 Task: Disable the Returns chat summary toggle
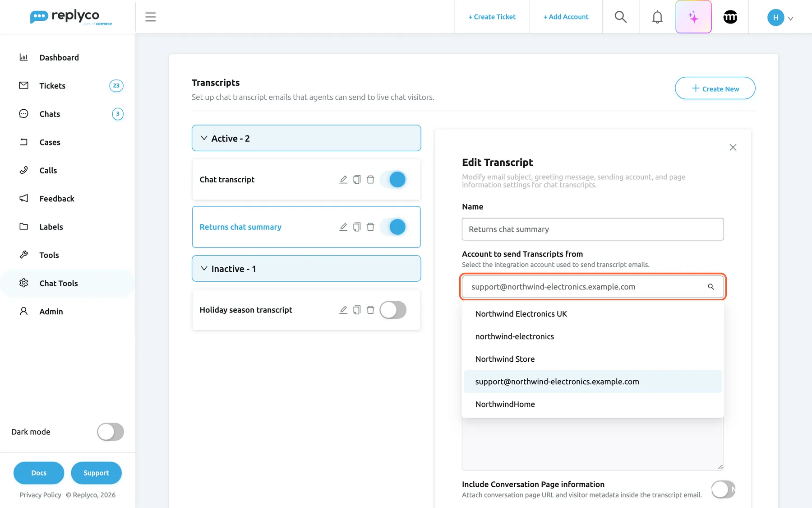click(393, 227)
